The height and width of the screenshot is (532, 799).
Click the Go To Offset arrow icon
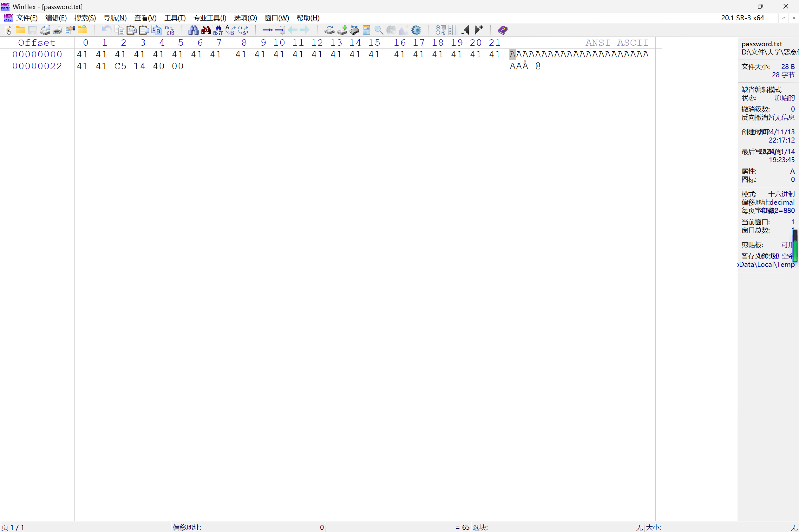267,30
